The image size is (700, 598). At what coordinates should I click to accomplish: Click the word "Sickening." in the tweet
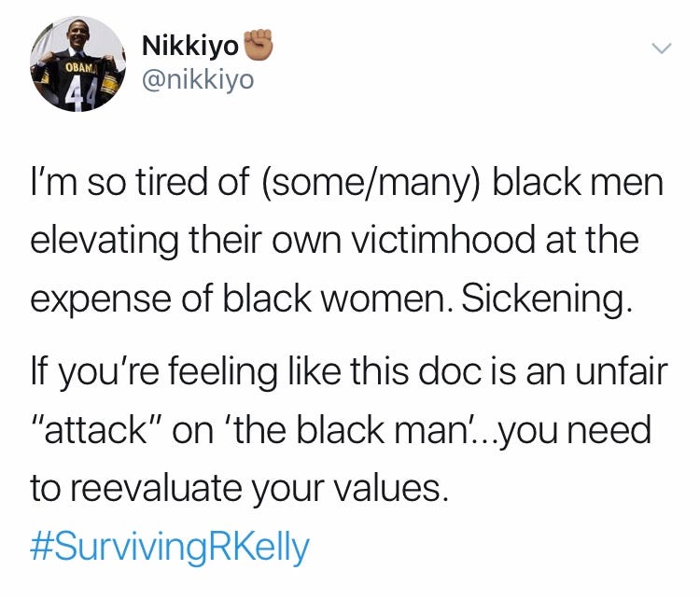pyautogui.click(x=548, y=299)
